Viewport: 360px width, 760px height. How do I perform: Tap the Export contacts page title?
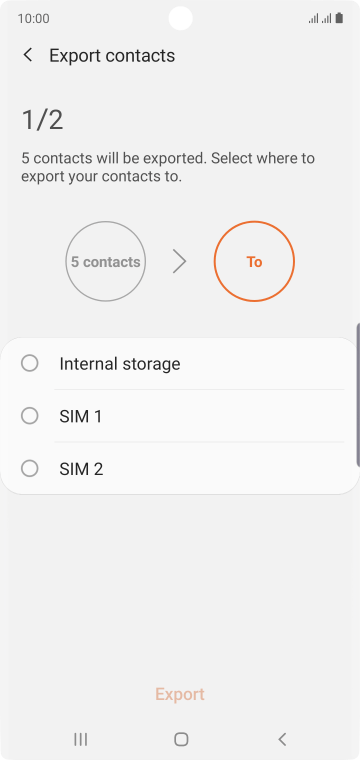click(112, 55)
